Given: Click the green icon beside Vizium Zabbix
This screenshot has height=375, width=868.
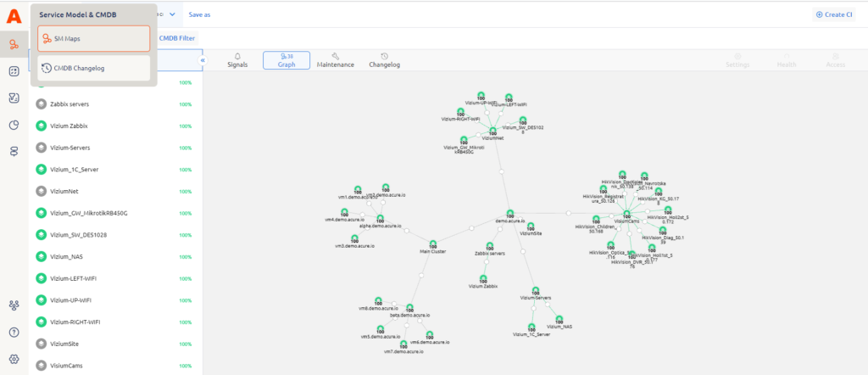Looking at the screenshot, I should tap(41, 126).
